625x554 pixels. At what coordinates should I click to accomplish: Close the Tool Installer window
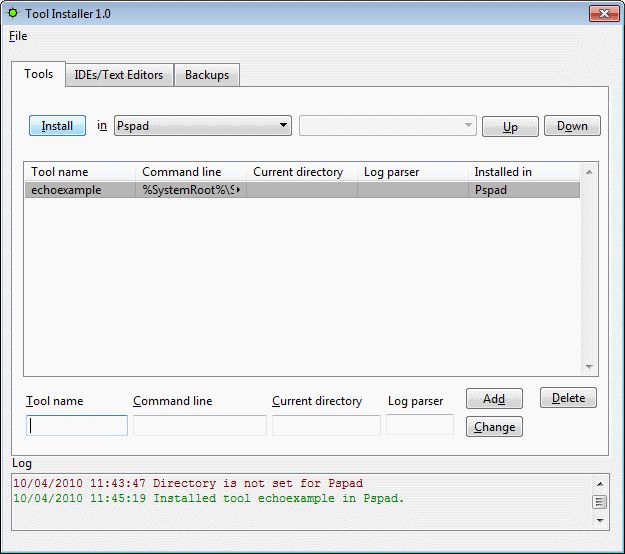(x=600, y=13)
